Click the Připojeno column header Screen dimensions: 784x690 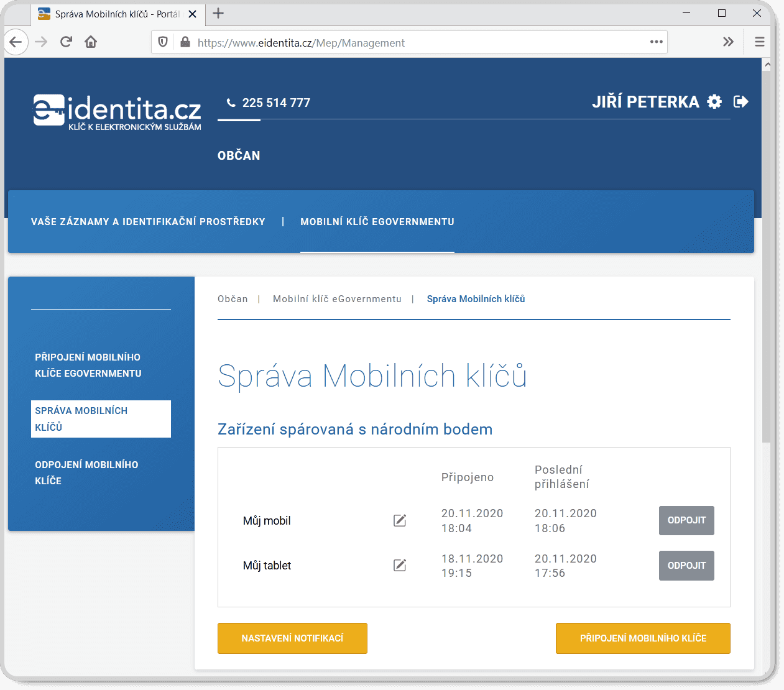[468, 477]
